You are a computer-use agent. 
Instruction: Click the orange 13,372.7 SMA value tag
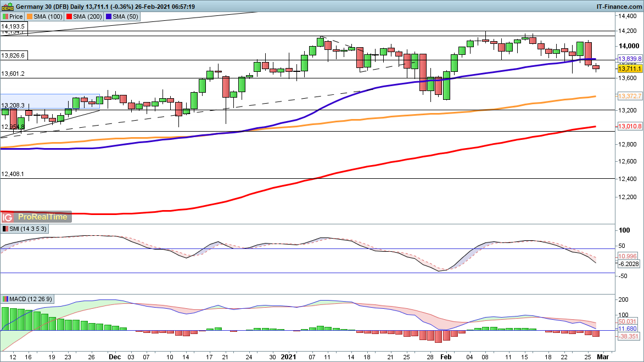(x=630, y=96)
